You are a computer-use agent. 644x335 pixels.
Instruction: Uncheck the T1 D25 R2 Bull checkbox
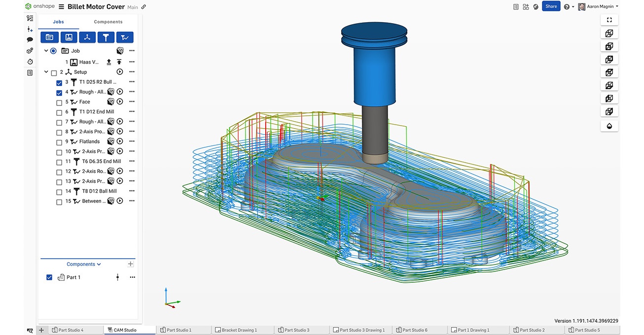[x=59, y=83]
